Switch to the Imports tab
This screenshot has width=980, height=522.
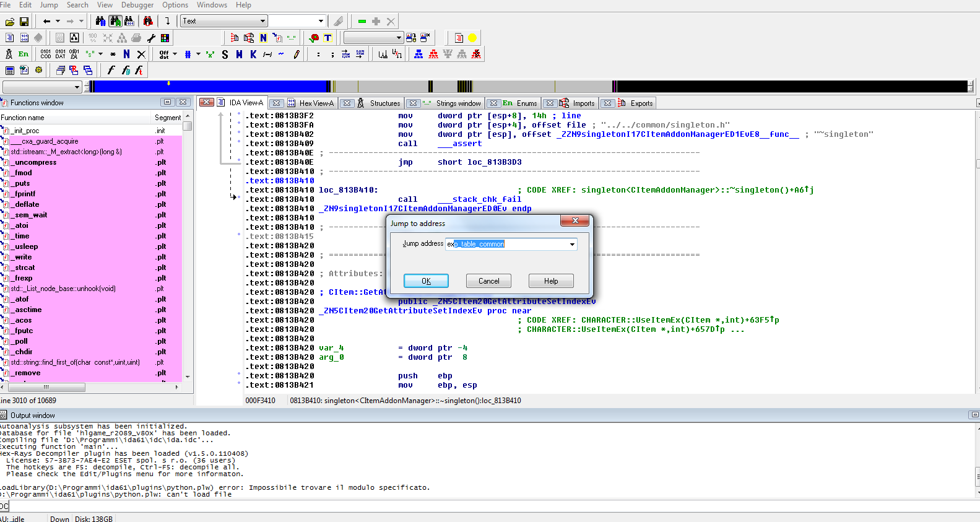583,103
